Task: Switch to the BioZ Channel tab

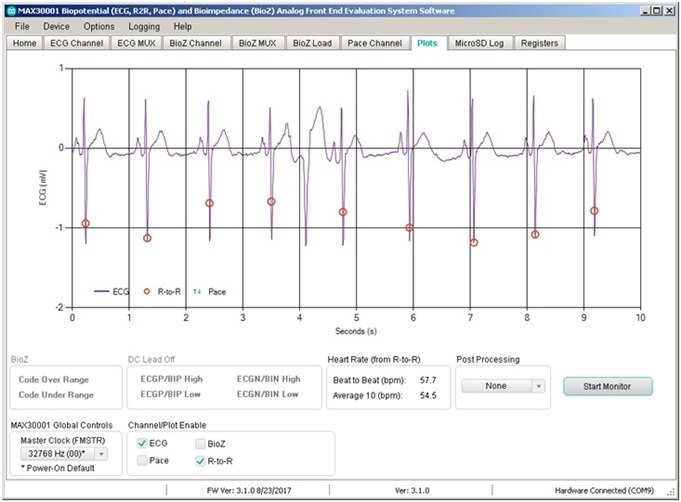Action: 195,43
